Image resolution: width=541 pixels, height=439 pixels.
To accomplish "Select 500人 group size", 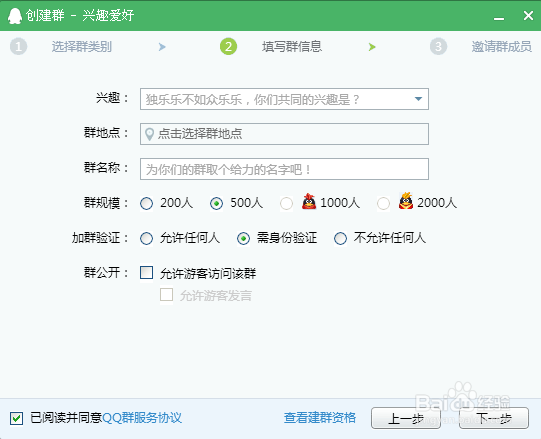I will (217, 203).
